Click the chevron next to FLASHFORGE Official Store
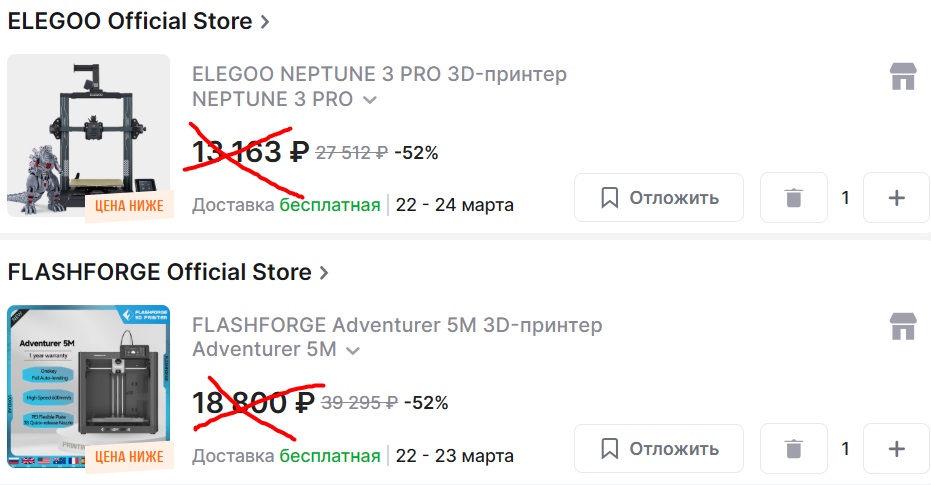Viewport: 931px width, 485px height. pos(323,272)
